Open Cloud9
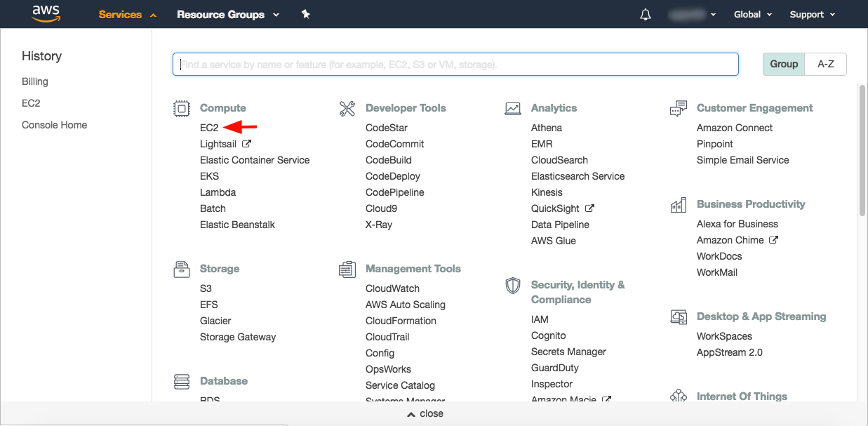 tap(382, 208)
